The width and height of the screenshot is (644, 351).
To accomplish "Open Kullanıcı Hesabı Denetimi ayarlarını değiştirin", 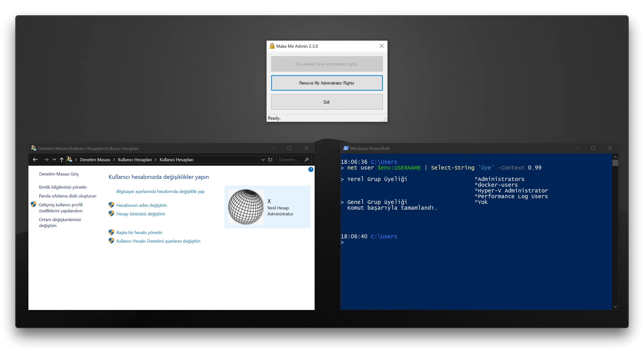I will tap(158, 241).
